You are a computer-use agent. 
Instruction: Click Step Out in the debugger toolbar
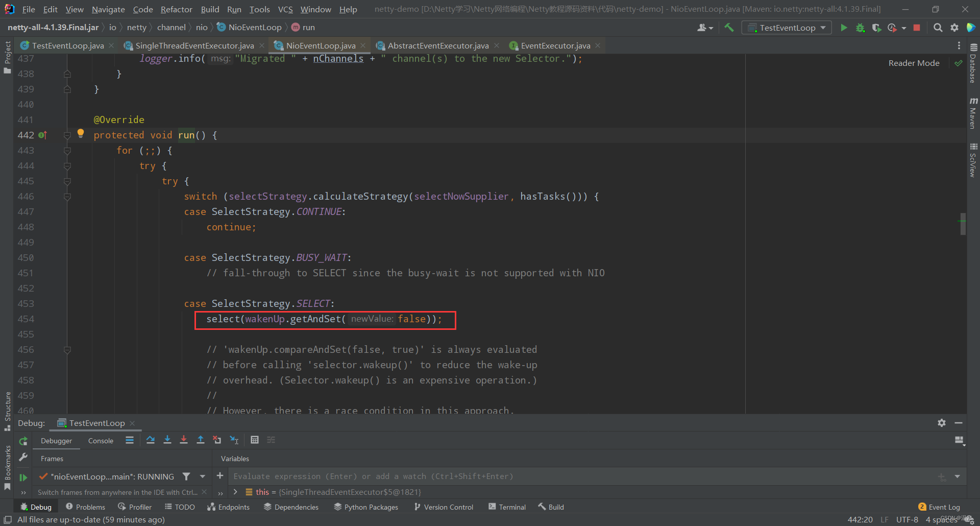(201, 440)
